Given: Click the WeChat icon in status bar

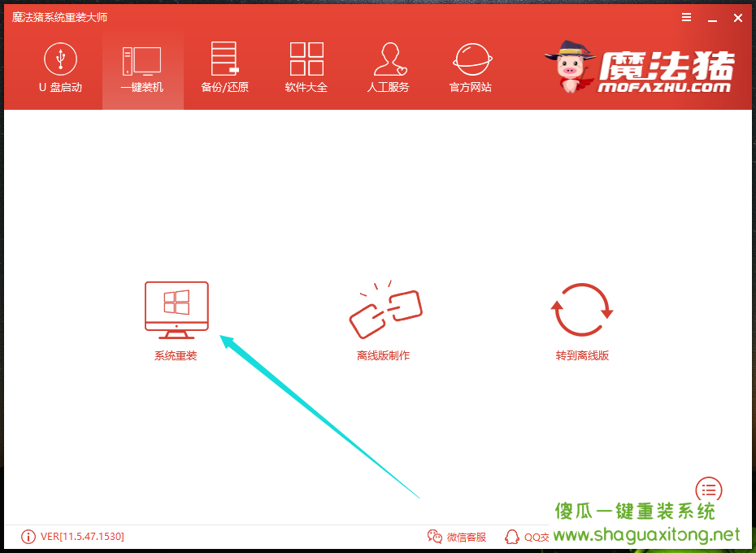Looking at the screenshot, I should tap(435, 537).
